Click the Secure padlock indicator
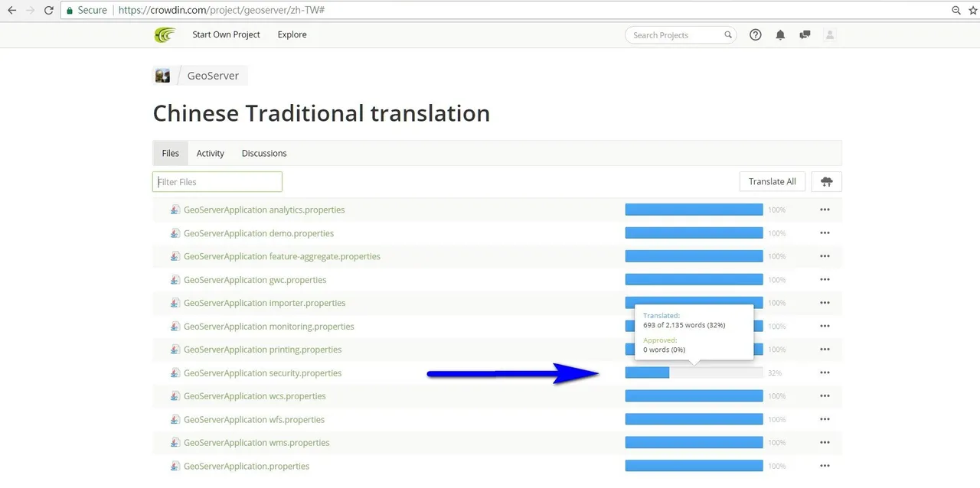This screenshot has height=488, width=980. tap(87, 11)
